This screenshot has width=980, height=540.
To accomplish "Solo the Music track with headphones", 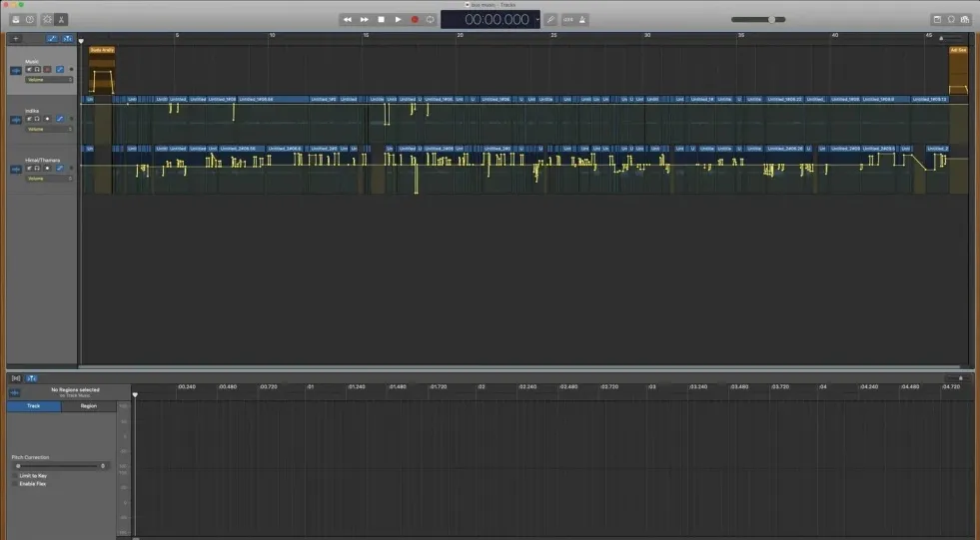I will (37, 69).
